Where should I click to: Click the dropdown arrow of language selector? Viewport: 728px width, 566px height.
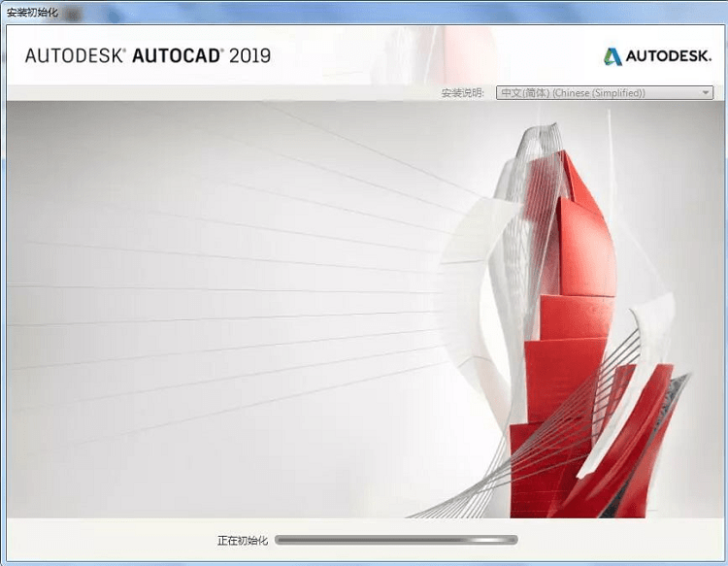pyautogui.click(x=706, y=93)
